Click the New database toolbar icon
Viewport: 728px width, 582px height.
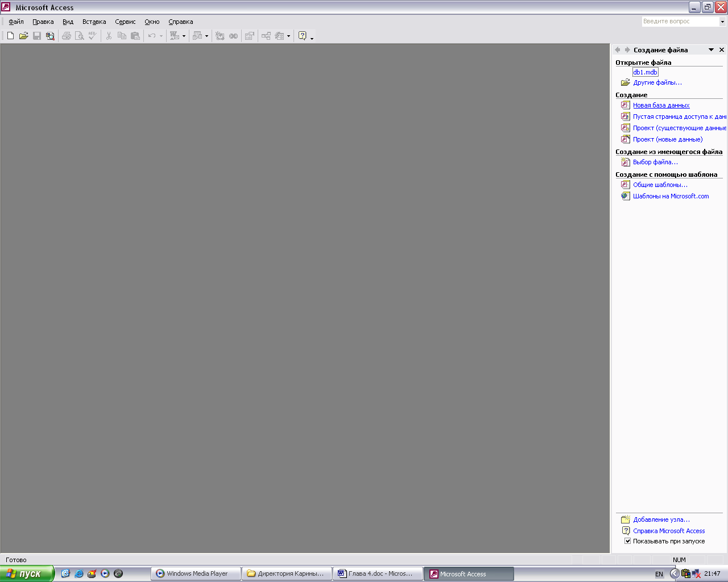click(x=10, y=36)
